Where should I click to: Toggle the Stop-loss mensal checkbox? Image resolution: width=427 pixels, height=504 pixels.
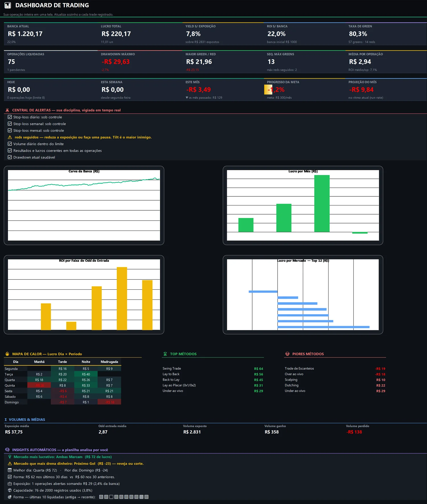[x=10, y=131]
